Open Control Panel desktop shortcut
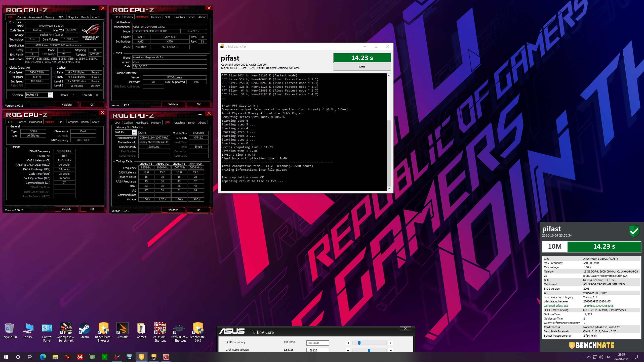 47,332
